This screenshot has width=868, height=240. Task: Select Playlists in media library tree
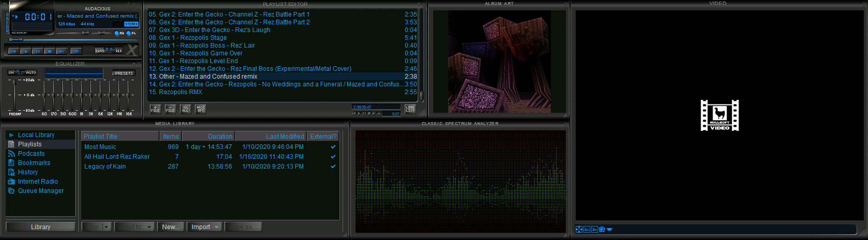pos(30,144)
